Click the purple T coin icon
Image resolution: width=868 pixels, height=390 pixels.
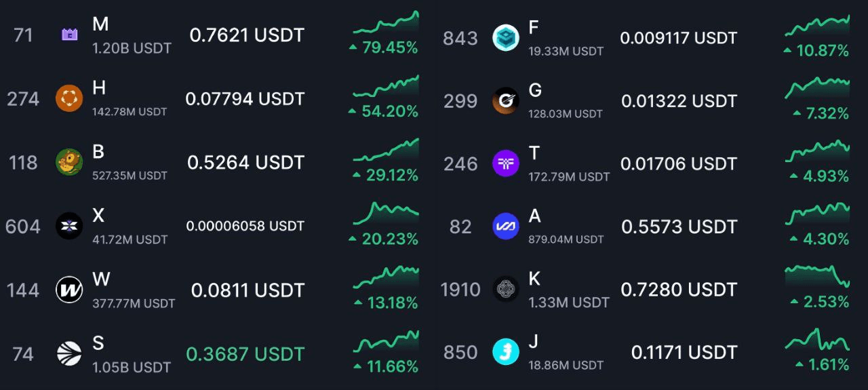506,163
